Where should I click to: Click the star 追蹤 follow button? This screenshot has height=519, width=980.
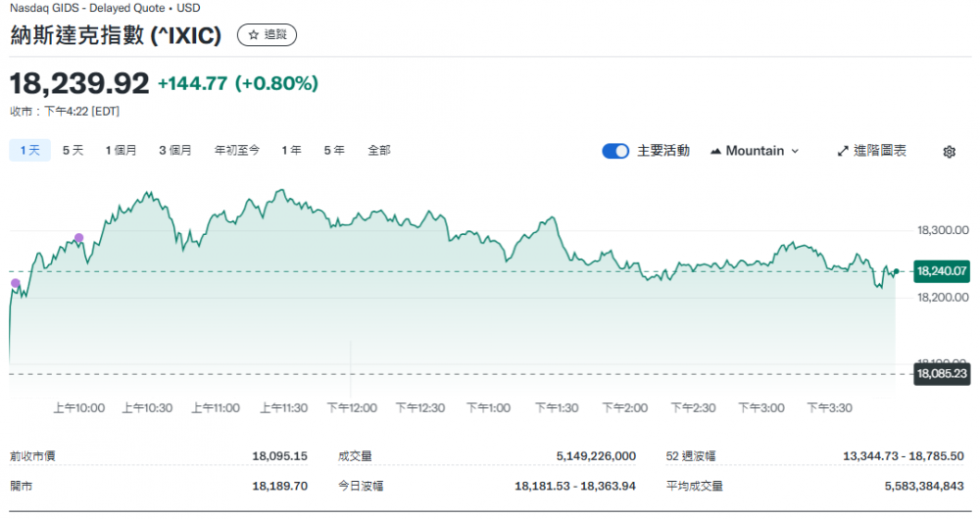(x=267, y=35)
